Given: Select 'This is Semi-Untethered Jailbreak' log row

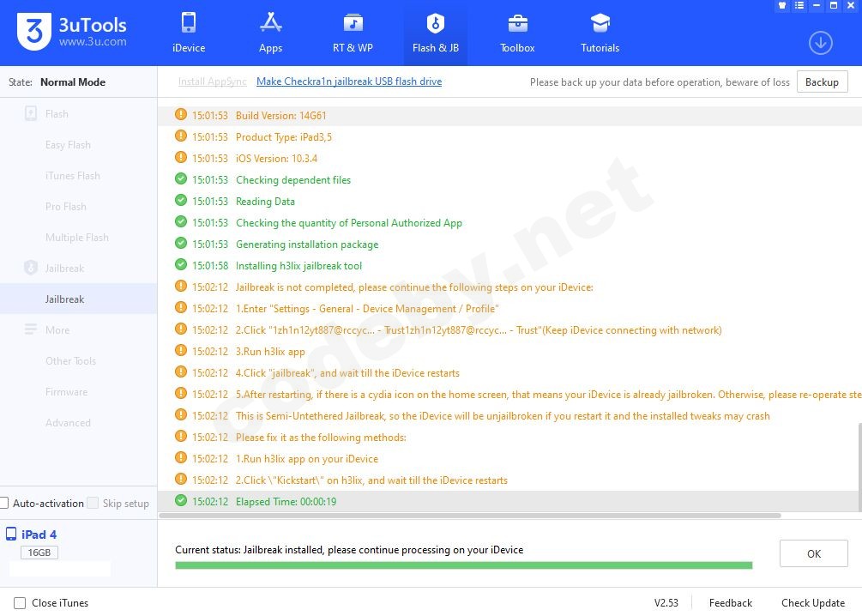Looking at the screenshot, I should coord(509,415).
